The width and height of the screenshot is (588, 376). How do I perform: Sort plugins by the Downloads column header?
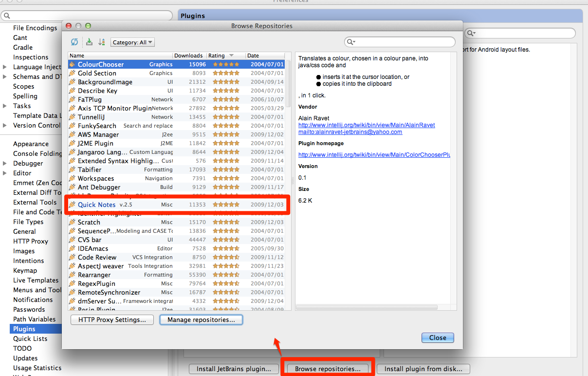(189, 56)
